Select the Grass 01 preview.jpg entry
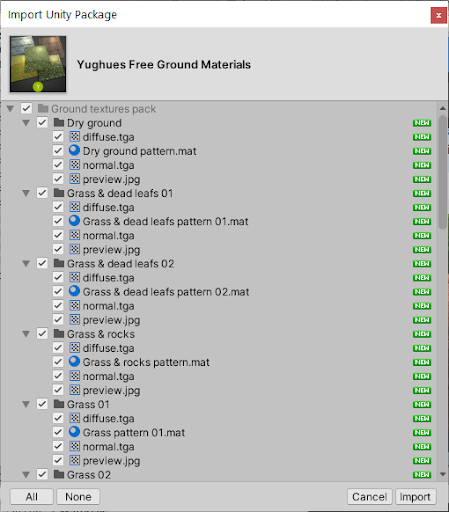 (111, 461)
